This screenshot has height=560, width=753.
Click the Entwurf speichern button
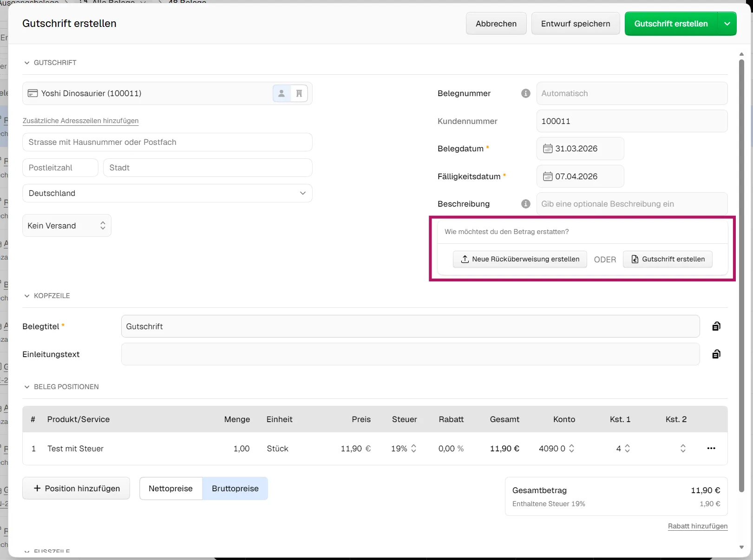pos(575,24)
